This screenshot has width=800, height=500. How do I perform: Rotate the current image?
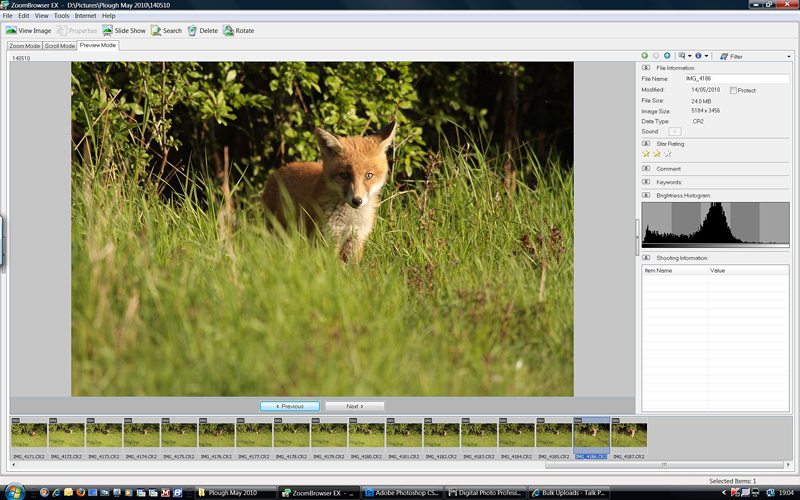[x=238, y=31]
